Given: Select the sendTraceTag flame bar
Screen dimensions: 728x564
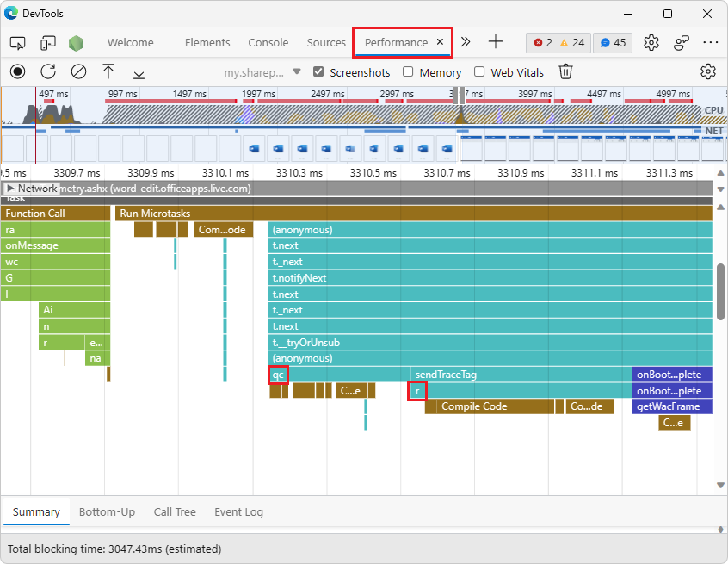Looking at the screenshot, I should coord(521,375).
